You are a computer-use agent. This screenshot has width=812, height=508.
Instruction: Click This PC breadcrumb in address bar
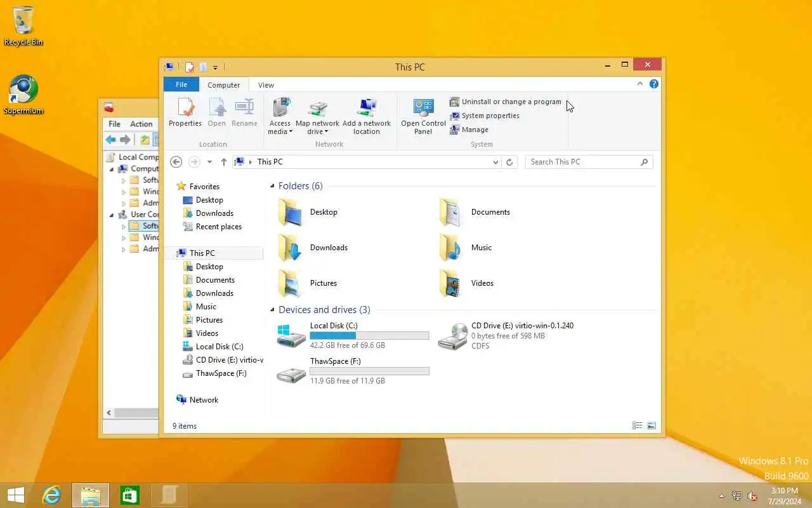pos(270,162)
